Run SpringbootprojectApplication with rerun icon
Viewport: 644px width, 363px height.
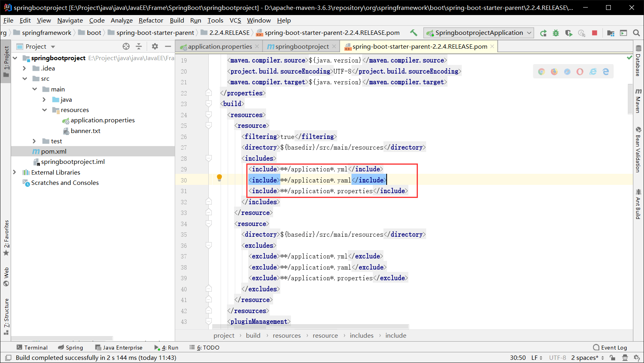[x=544, y=33]
